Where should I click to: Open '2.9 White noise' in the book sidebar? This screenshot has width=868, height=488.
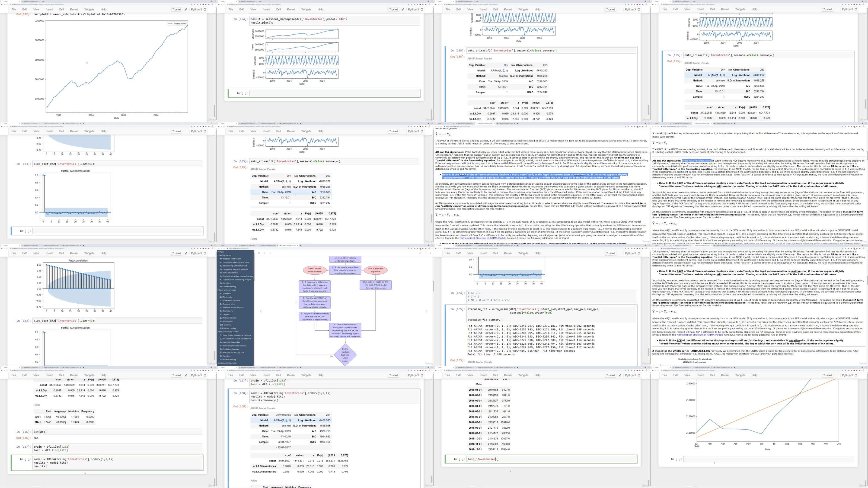pos(226,321)
